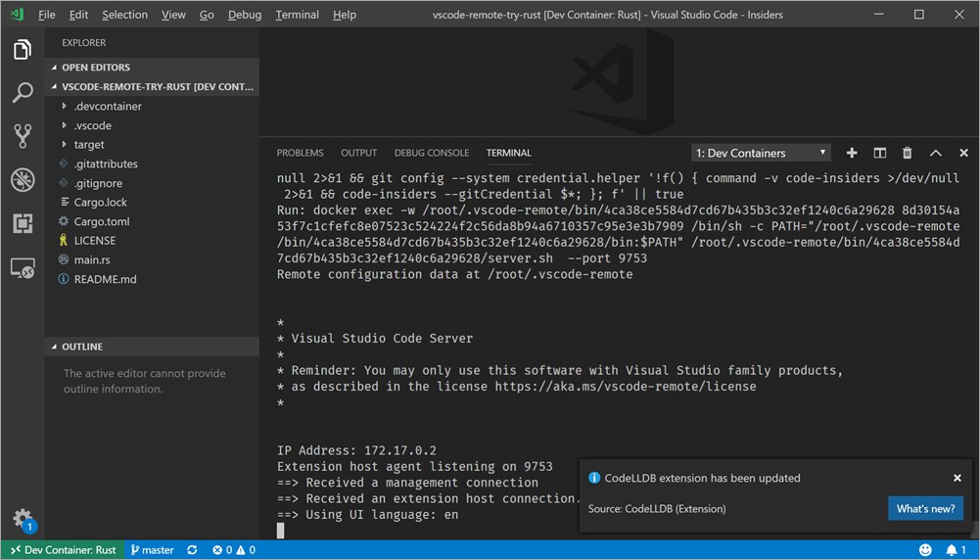Split the terminal pane
Screen dimensions: 980x560
879,153
